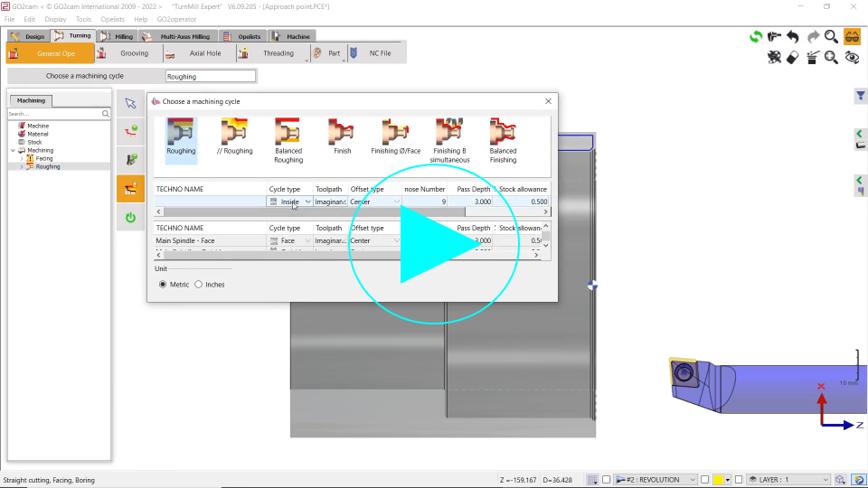The height and width of the screenshot is (488, 868).
Task: Pick the Finishing Ø/Face cycle icon
Action: [395, 135]
